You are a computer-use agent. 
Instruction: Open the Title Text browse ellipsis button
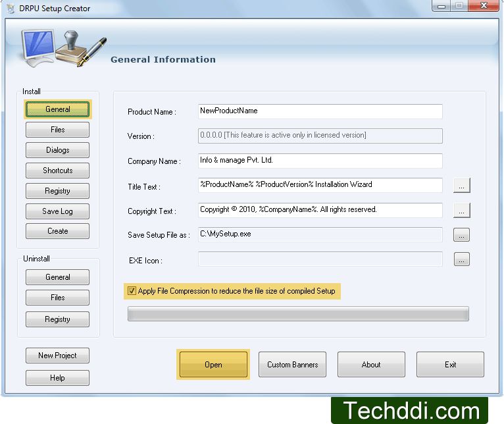(462, 185)
